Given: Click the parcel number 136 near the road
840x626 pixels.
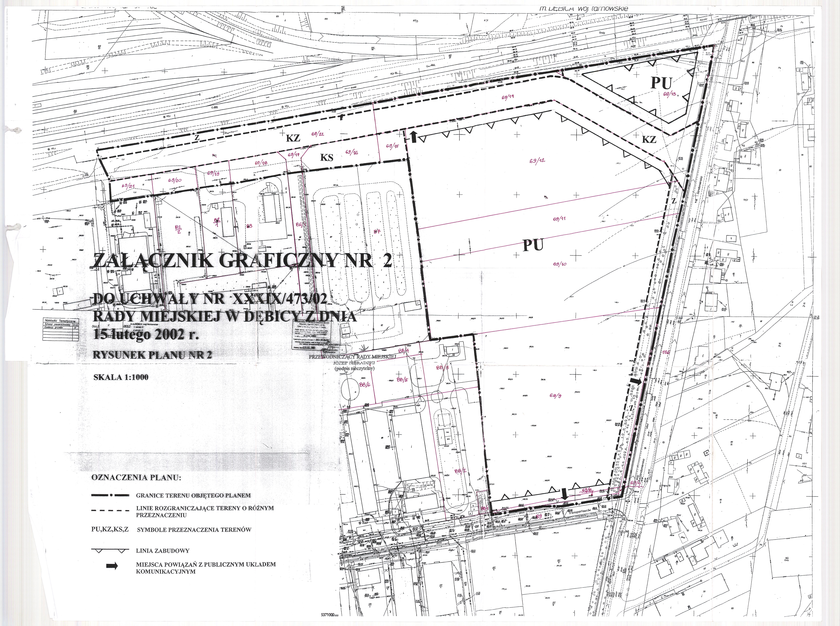Looking at the screenshot, I should (x=666, y=352).
